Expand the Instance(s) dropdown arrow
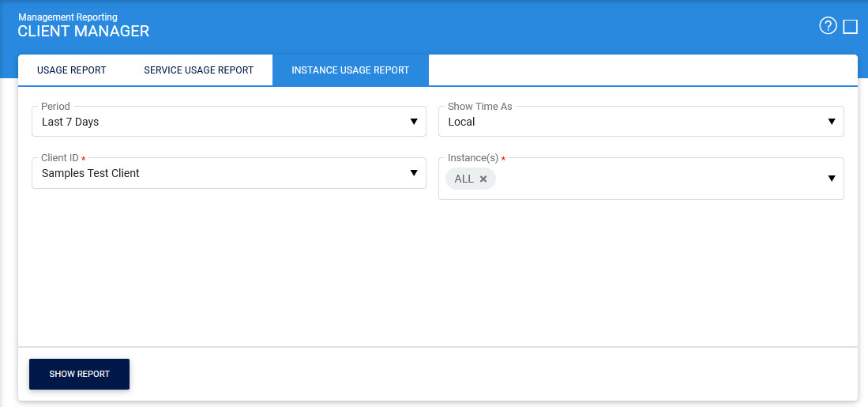868x407 pixels. click(x=831, y=179)
